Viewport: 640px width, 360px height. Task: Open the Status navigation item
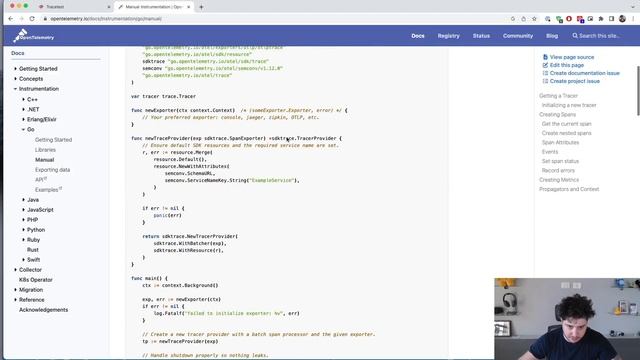481,36
